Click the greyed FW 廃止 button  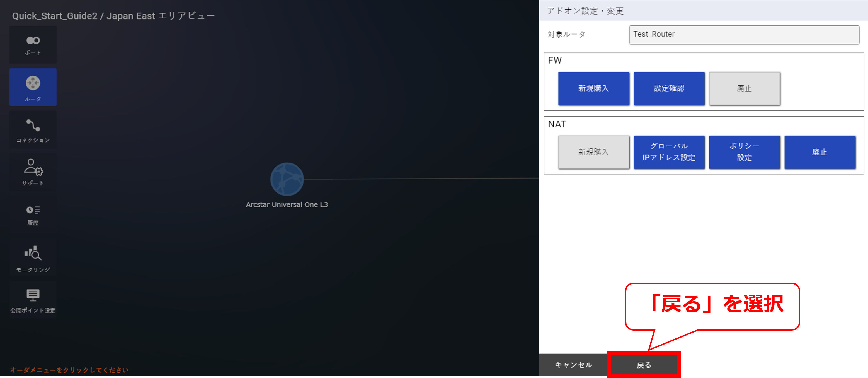click(744, 88)
